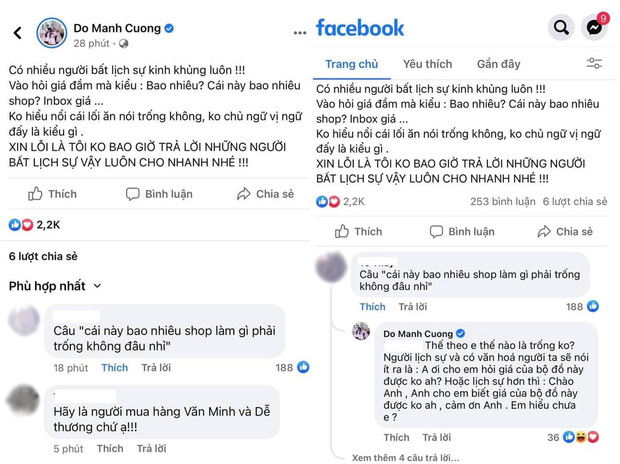620x464 pixels.
Task: Open the Facebook search magnifier
Action: (x=562, y=27)
